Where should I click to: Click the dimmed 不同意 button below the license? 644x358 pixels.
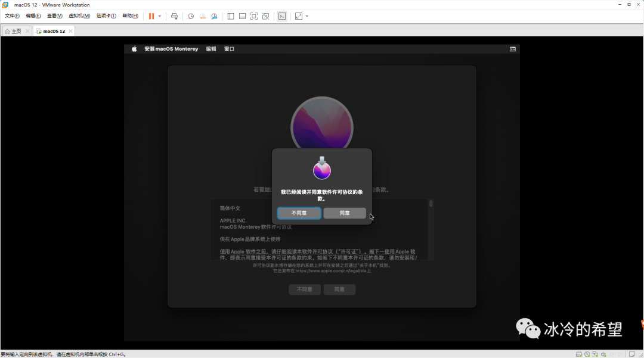tap(304, 289)
